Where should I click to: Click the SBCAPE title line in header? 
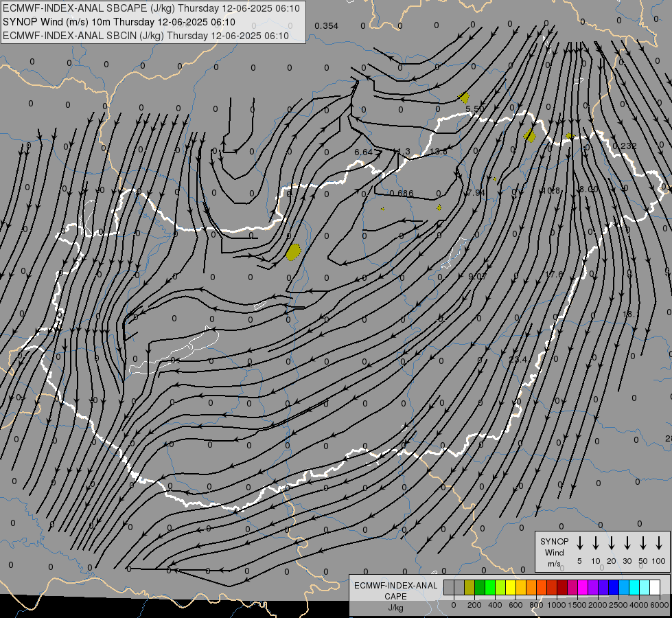tap(151, 8)
